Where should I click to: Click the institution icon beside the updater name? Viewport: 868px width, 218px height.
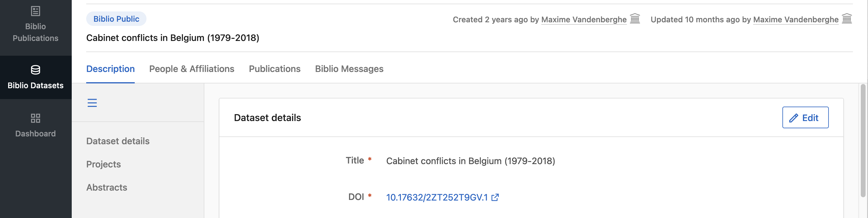tap(848, 19)
